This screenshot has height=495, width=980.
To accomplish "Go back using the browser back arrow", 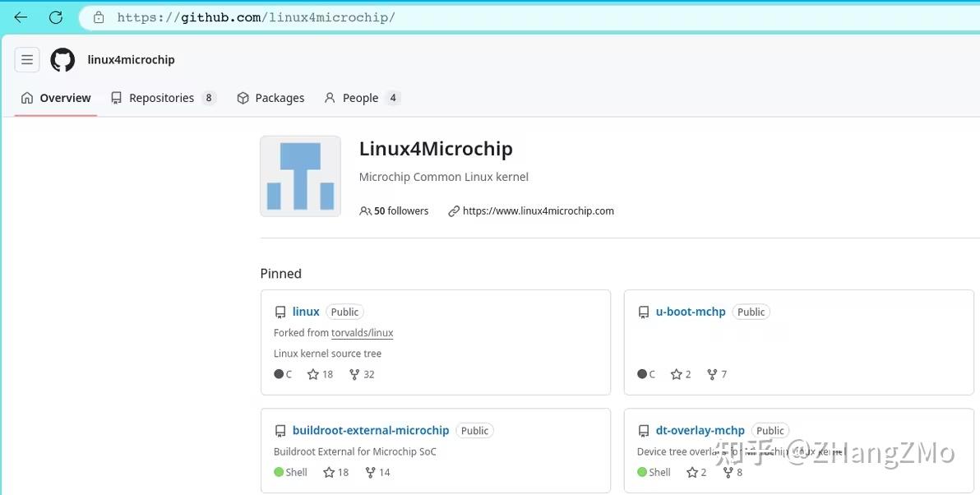I will [20, 16].
